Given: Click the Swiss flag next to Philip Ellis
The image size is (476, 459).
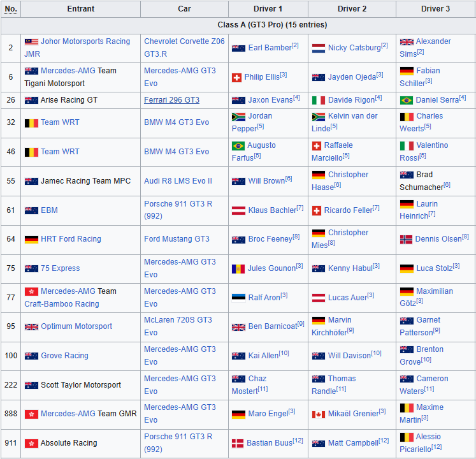Looking at the screenshot, I should tap(236, 78).
